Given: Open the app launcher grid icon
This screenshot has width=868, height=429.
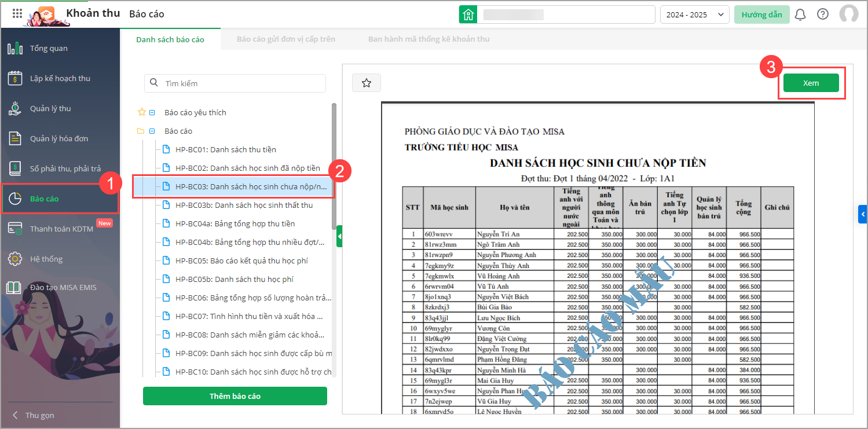Looking at the screenshot, I should pyautogui.click(x=17, y=14).
